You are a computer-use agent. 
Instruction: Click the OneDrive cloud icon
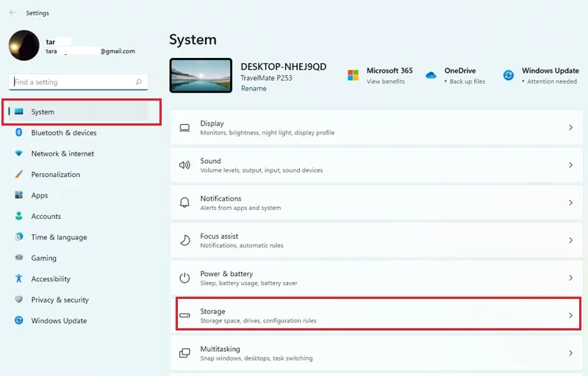[431, 76]
